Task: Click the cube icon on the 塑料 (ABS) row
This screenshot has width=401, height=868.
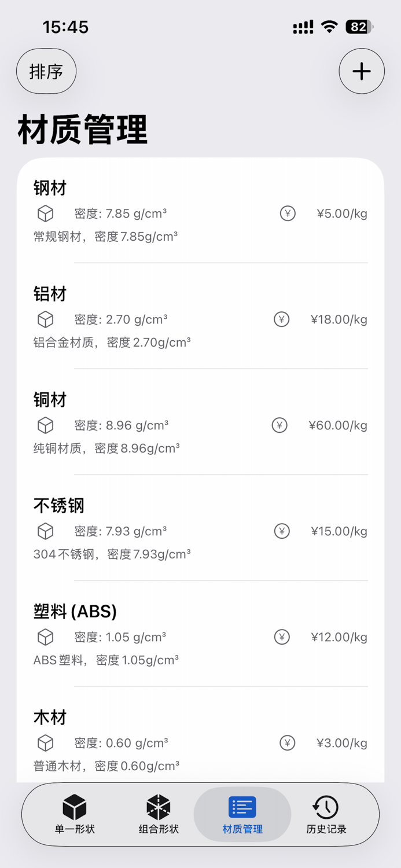Action: tap(45, 637)
